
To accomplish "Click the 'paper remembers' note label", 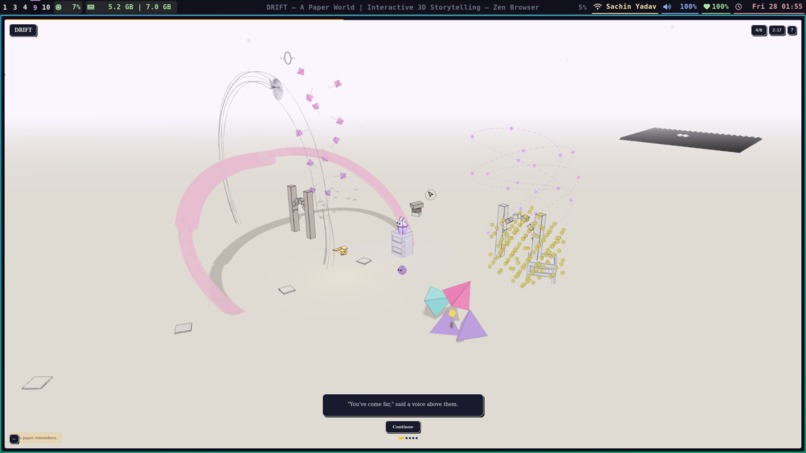I will click(x=39, y=438).
